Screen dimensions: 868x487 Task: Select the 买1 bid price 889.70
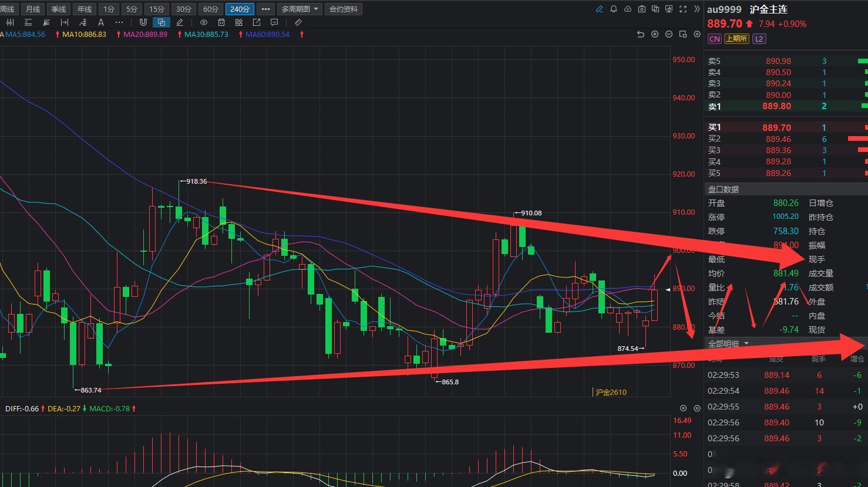(x=777, y=127)
